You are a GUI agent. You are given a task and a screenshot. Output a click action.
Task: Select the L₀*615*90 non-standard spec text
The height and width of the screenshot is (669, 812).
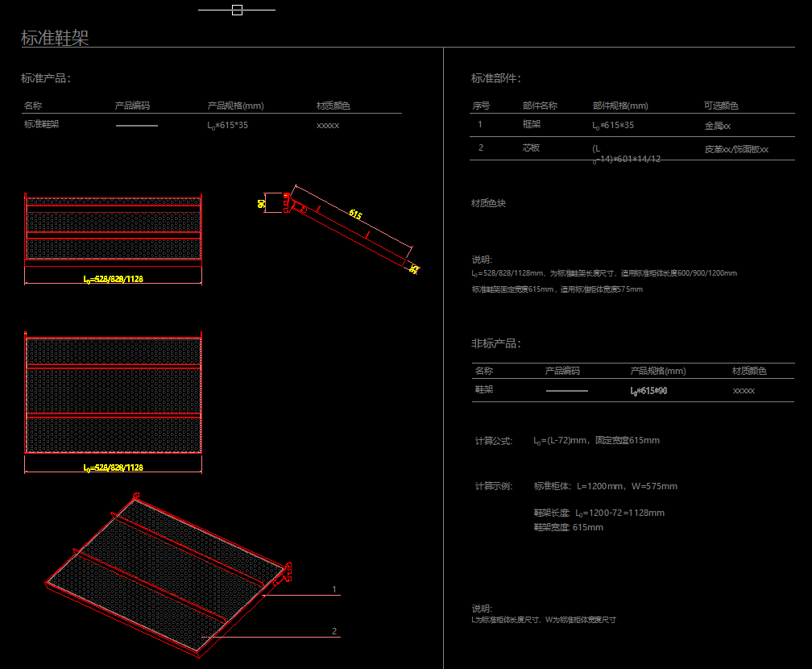click(648, 391)
